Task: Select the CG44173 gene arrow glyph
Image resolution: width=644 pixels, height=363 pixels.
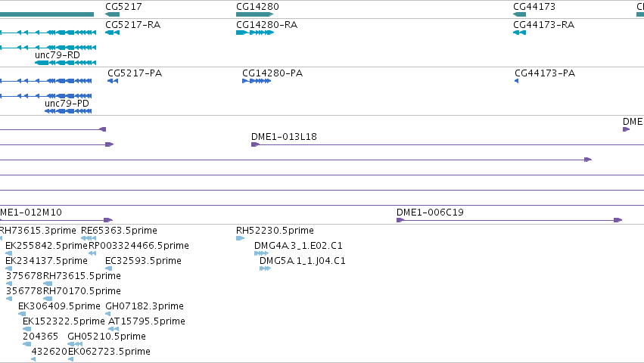Action: 520,14
